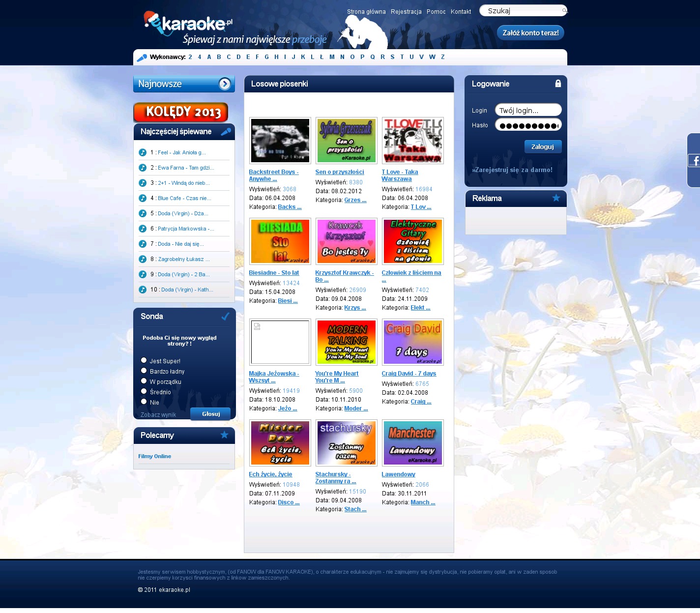The image size is (700, 613).
Task: Open 'Craig David - 7 days' song link
Action: click(409, 374)
